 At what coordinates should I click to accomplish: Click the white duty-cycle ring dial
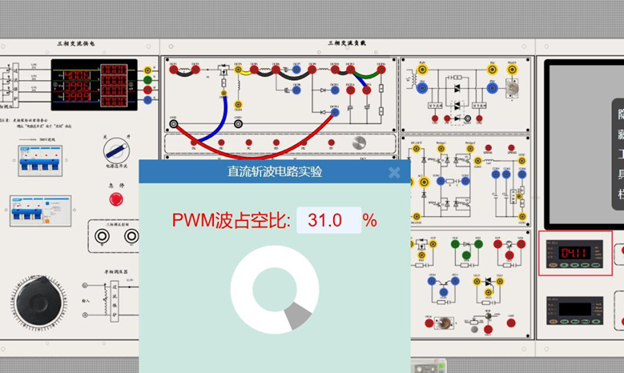tap(275, 289)
